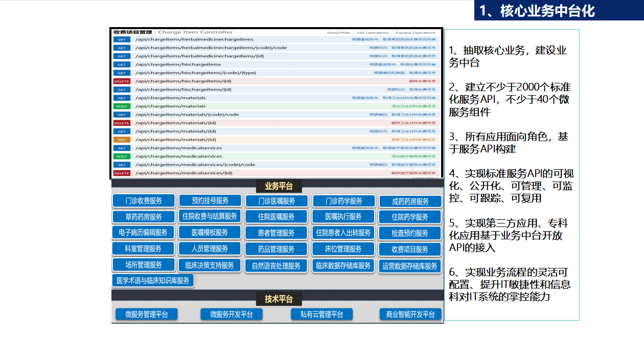Click the PUT badge for materials/{id}

point(122,140)
